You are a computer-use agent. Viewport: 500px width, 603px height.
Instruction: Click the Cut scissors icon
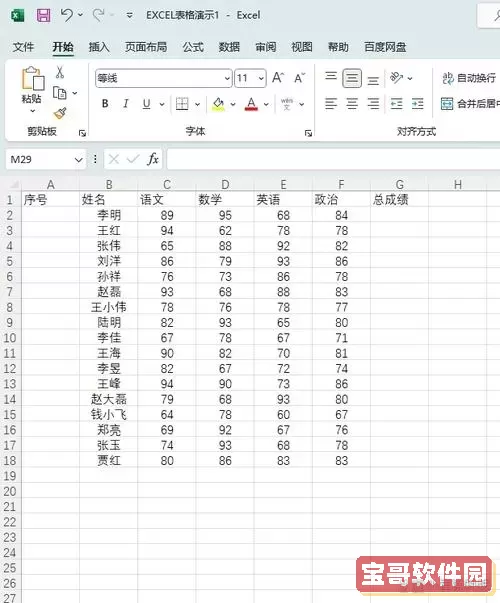60,72
